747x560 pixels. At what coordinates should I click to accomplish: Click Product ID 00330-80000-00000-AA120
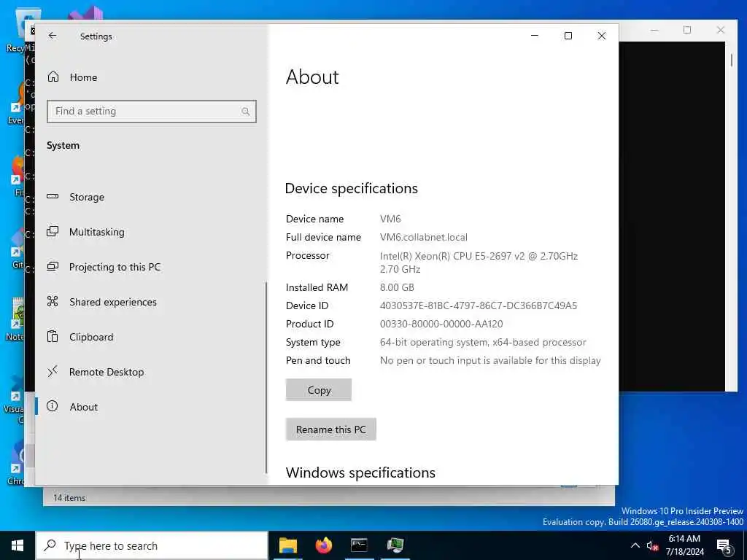tap(441, 324)
